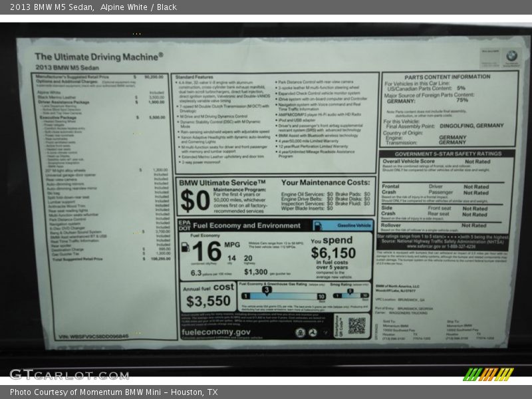Click the '$1,300' gas guzzler tax value
The height and width of the screenshot is (399, 532).
(256, 272)
